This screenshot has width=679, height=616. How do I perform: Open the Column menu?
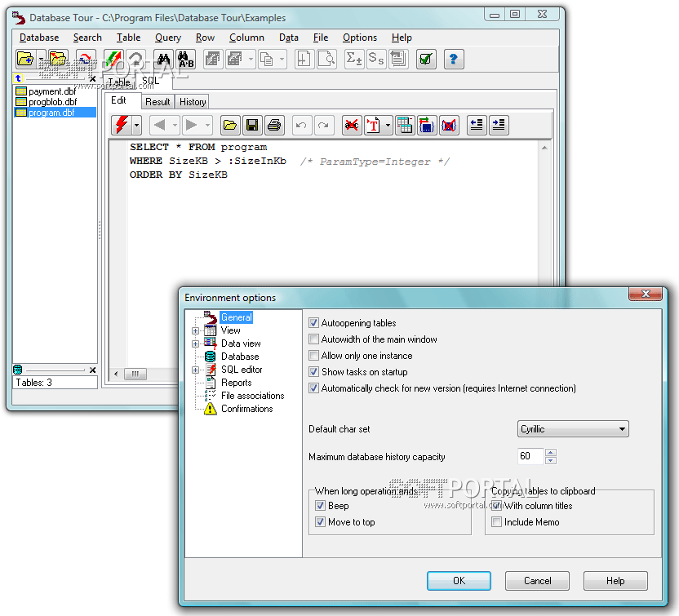pos(246,38)
